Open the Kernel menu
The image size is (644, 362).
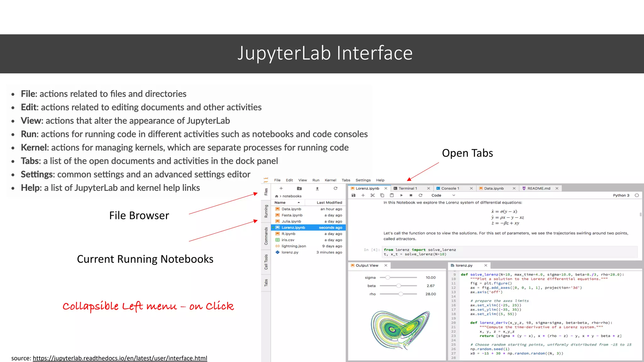[x=330, y=180]
